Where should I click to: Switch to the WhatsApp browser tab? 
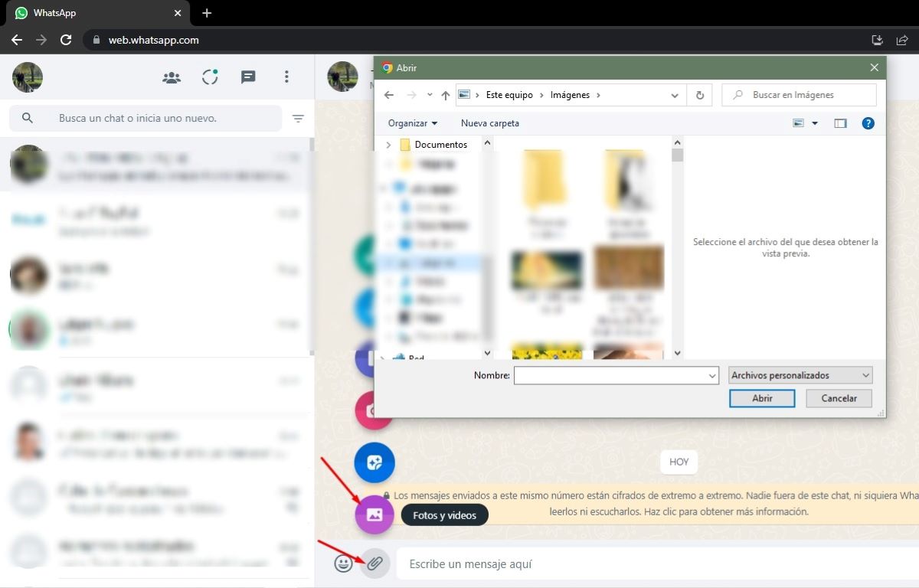pos(95,13)
